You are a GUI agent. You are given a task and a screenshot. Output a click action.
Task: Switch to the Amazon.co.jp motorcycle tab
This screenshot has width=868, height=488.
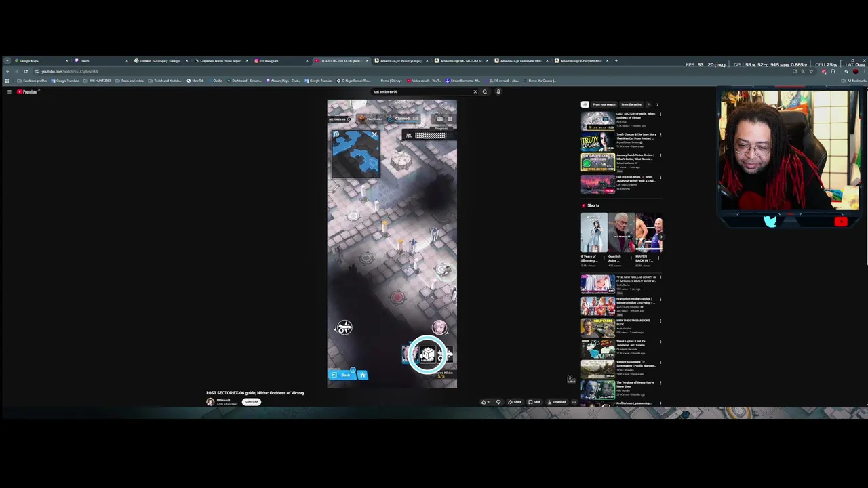[400, 60]
